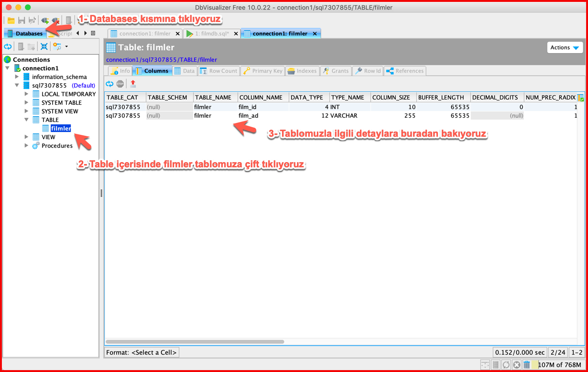Collapse the connection1 tree node

pos(7,68)
